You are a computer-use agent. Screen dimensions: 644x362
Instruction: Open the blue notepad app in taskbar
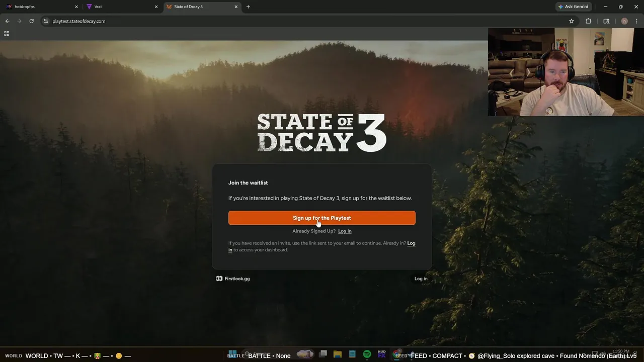point(352,354)
